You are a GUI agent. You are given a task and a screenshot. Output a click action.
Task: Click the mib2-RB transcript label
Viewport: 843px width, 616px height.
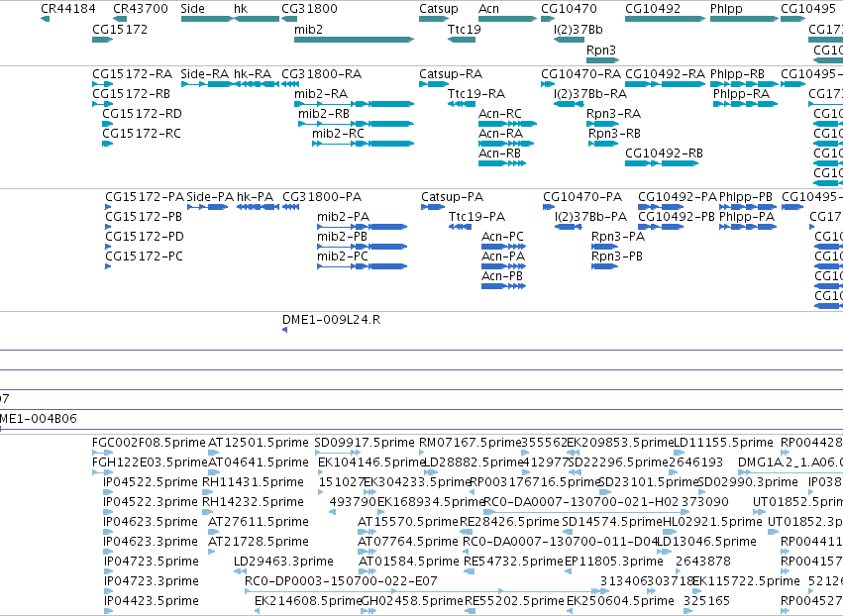coord(324,114)
